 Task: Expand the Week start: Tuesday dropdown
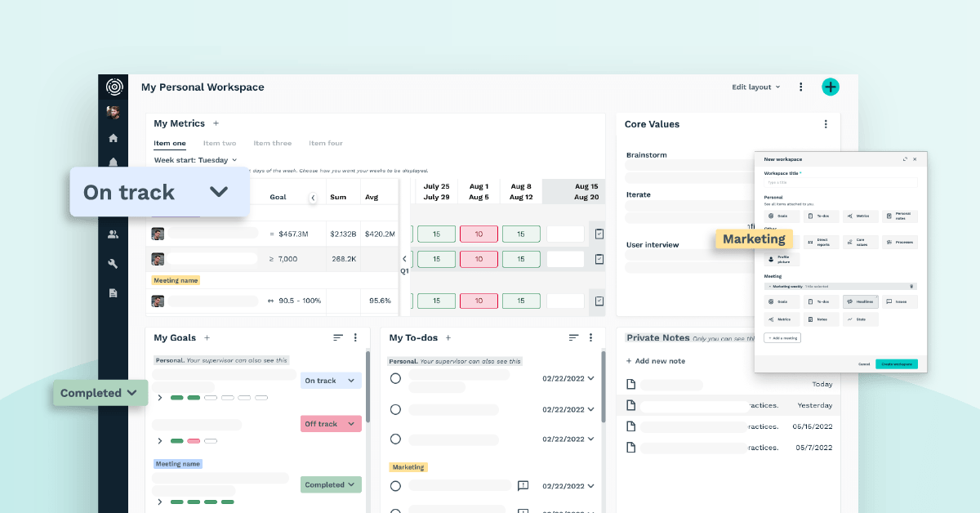click(x=195, y=160)
